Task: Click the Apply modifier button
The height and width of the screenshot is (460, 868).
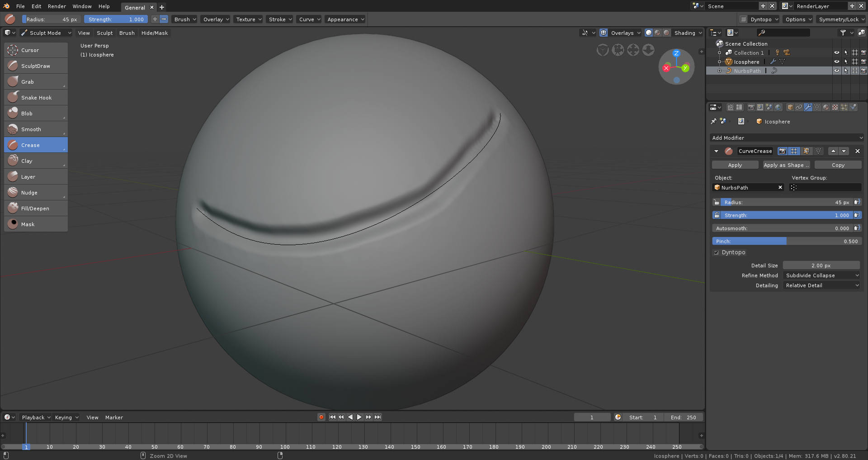Action: coord(735,165)
